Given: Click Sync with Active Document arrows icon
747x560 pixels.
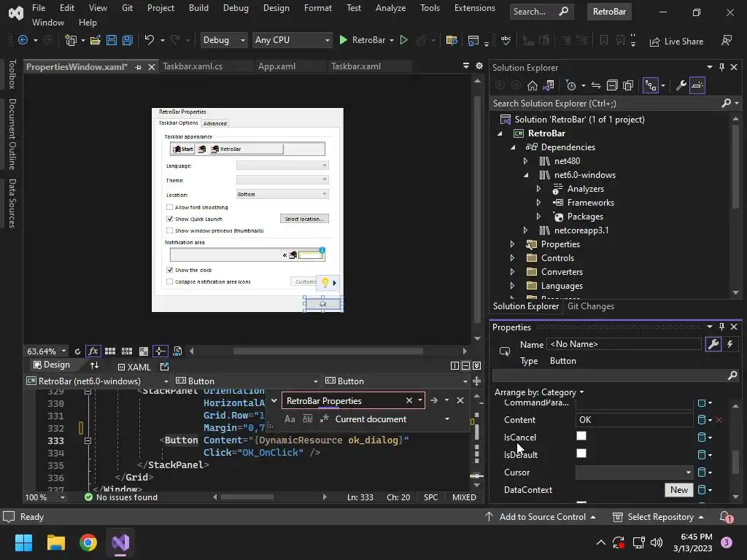Looking at the screenshot, I should pos(596,86).
